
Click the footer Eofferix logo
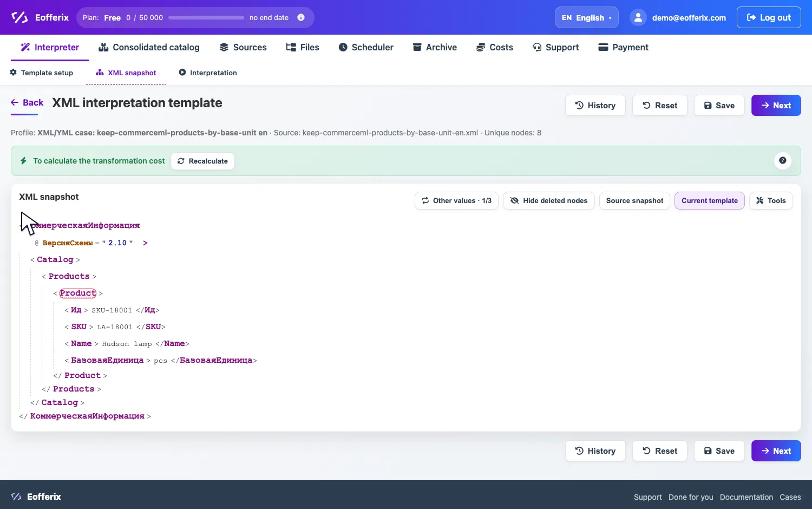point(36,497)
